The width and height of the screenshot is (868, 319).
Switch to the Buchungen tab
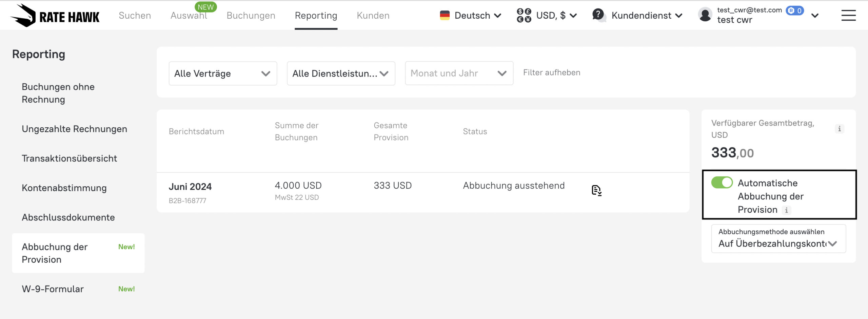(251, 16)
